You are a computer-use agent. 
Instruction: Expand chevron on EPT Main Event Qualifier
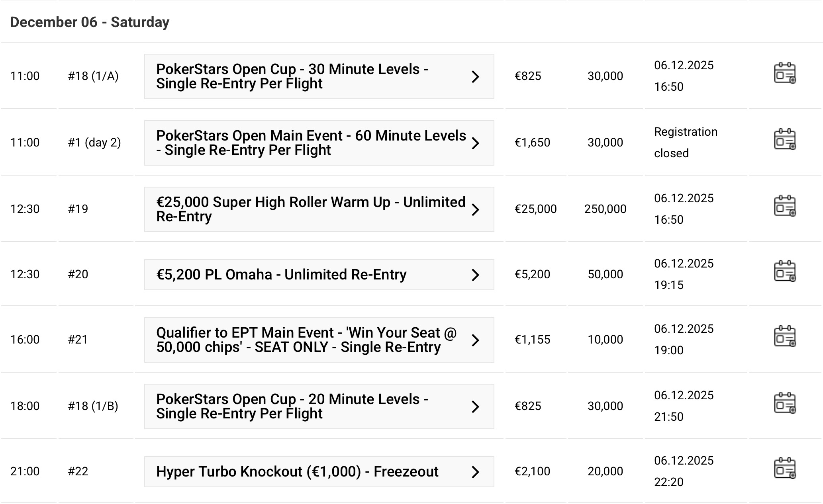(x=475, y=340)
